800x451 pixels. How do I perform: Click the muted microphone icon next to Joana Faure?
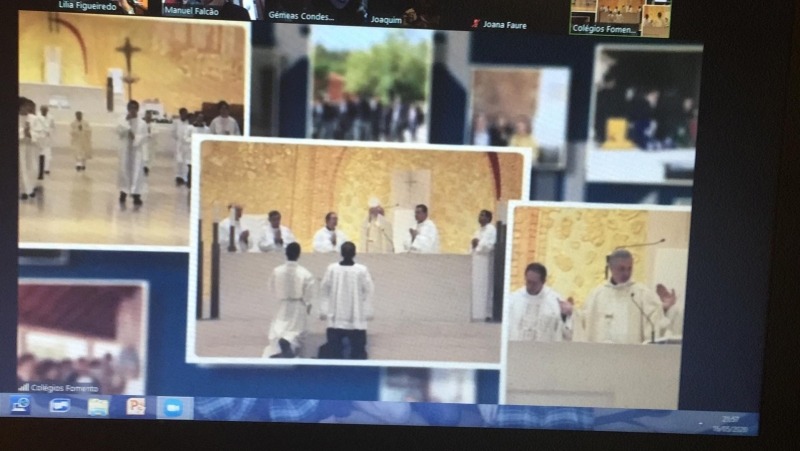[x=476, y=23]
